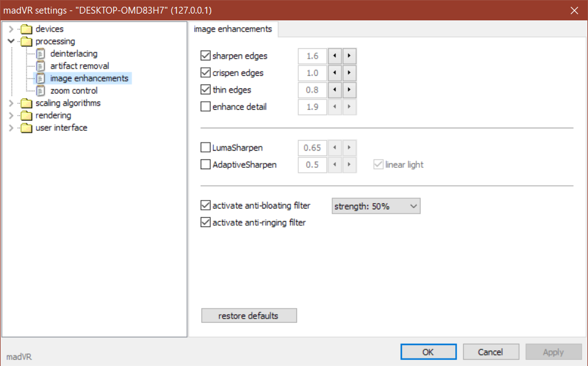The width and height of the screenshot is (588, 366).
Task: Confirm settings with the OK button
Action: click(428, 352)
